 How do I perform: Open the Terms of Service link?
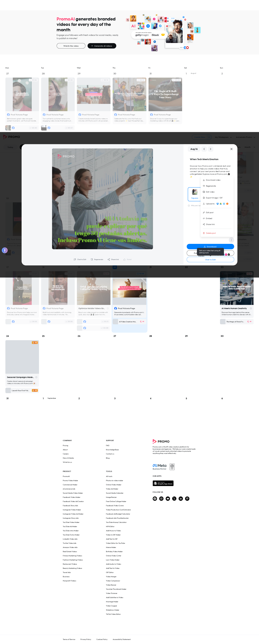point(69,639)
